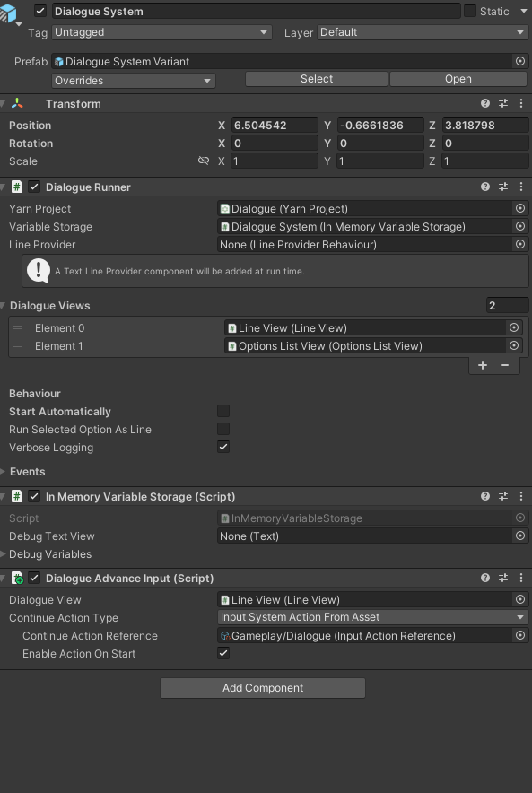Open Continue Action Type dropdown
This screenshot has height=793, width=532.
(372, 617)
